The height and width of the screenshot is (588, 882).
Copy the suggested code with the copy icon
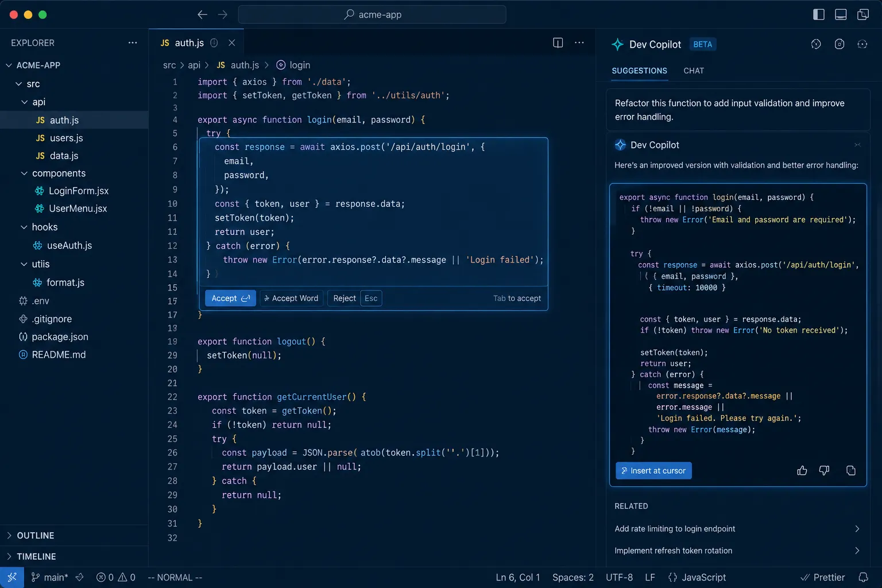pyautogui.click(x=851, y=471)
